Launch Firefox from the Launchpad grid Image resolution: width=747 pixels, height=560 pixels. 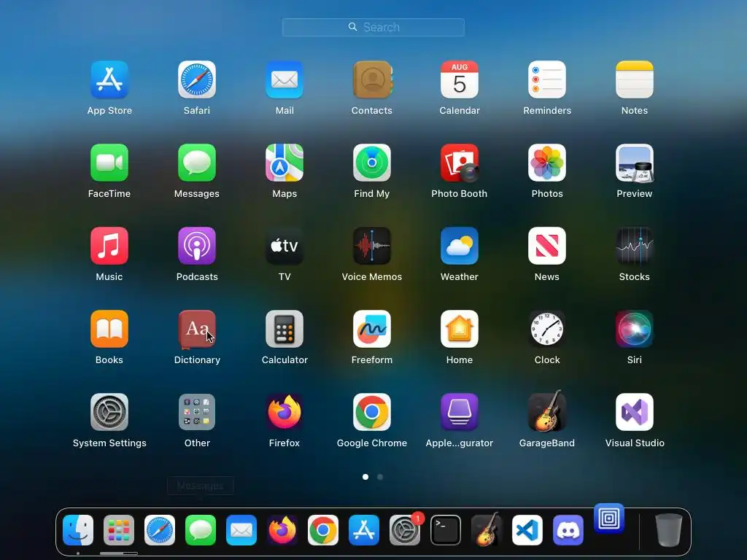(x=285, y=412)
